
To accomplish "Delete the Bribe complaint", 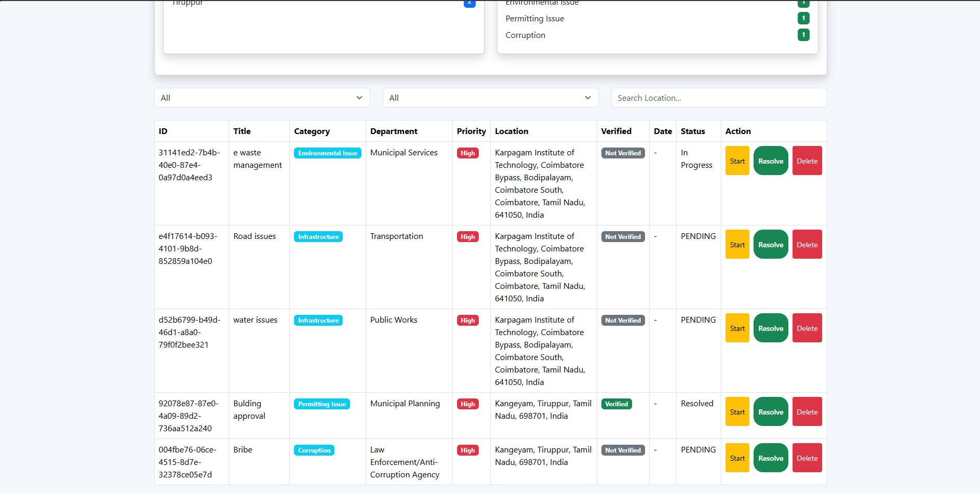I will click(x=807, y=458).
